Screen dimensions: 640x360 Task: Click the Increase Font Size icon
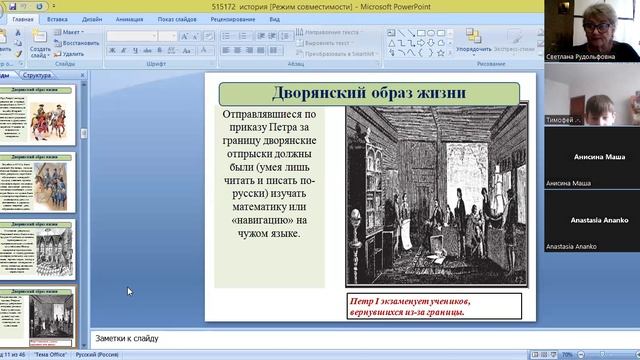pyautogui.click(x=184, y=36)
